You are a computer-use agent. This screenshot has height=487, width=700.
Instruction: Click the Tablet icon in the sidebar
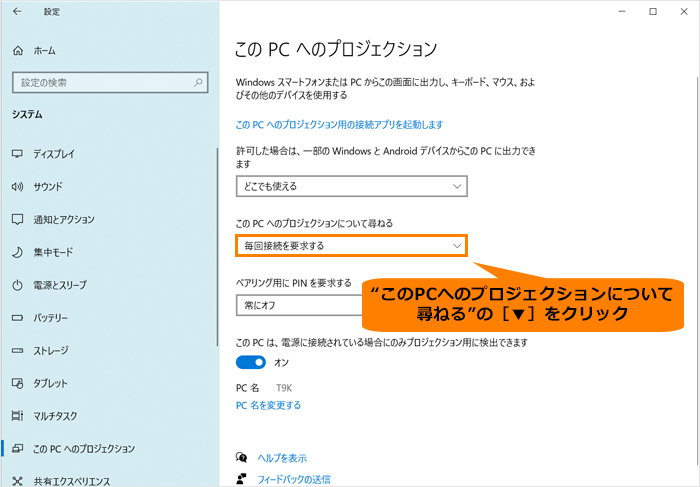click(x=17, y=383)
